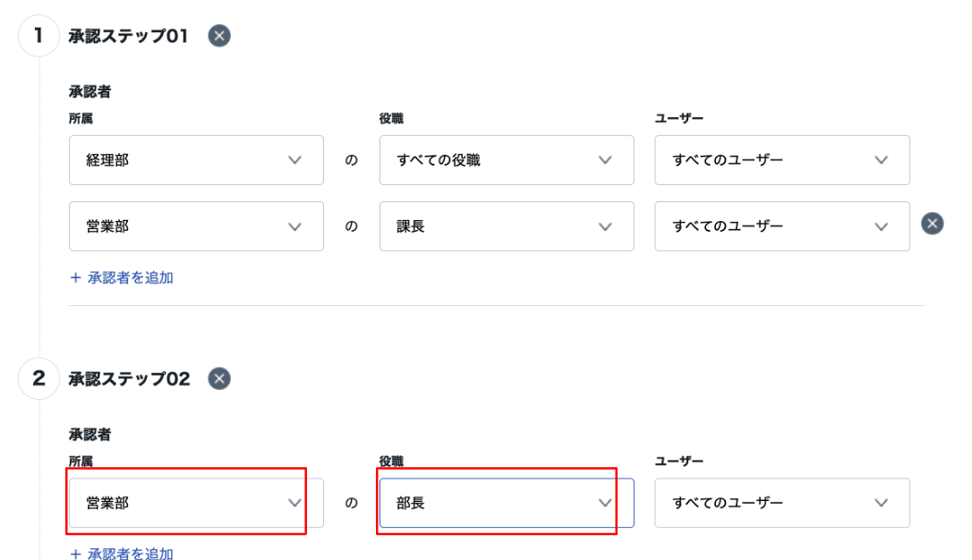Add an approver to 承認ステップ02
The width and height of the screenshot is (972, 560).
click(x=122, y=553)
